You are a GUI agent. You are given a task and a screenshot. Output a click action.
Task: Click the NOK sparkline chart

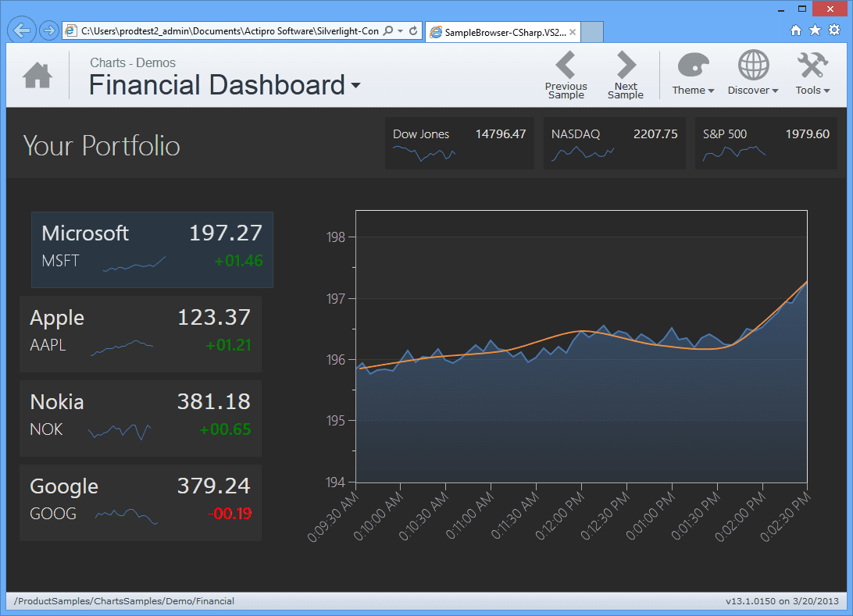[x=120, y=432]
